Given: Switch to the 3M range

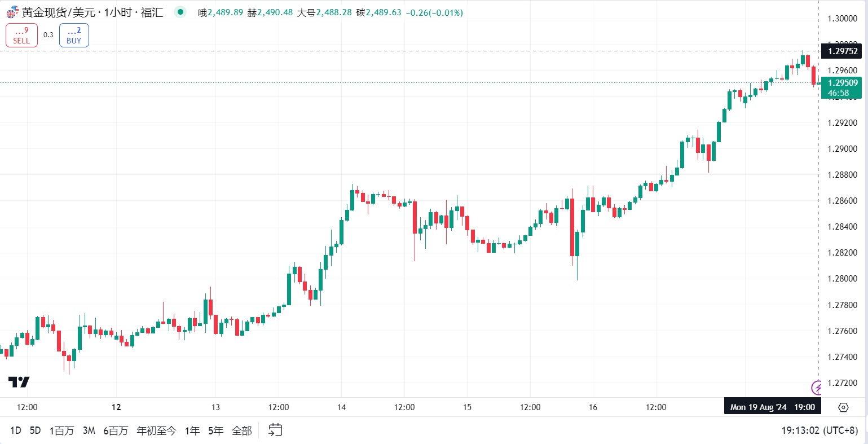Looking at the screenshot, I should click(89, 430).
